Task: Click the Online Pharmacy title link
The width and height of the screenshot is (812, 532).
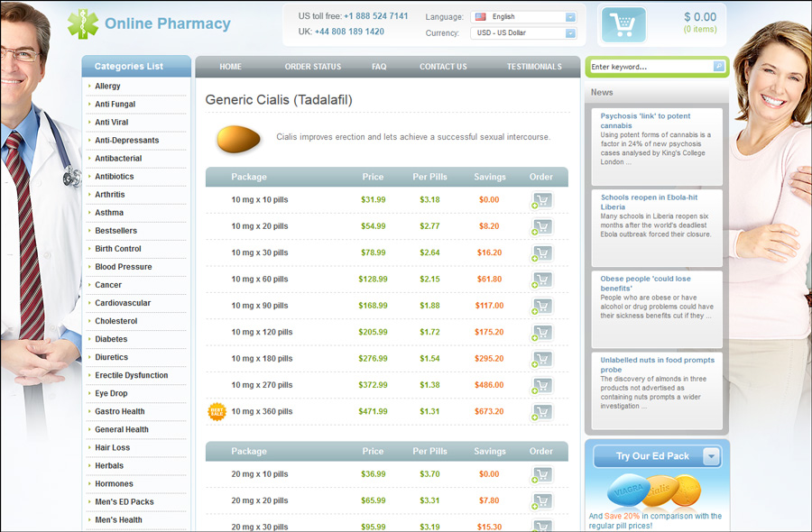Action: pos(168,23)
